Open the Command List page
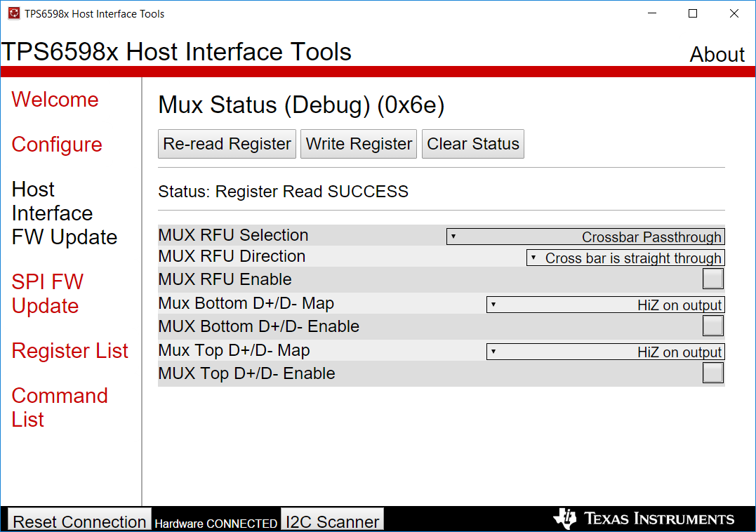756x532 pixels. point(59,407)
